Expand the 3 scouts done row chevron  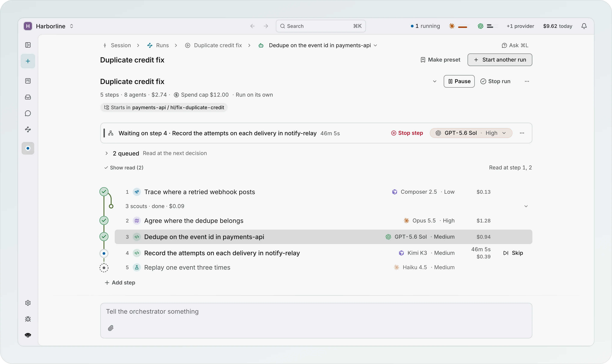[x=526, y=206]
